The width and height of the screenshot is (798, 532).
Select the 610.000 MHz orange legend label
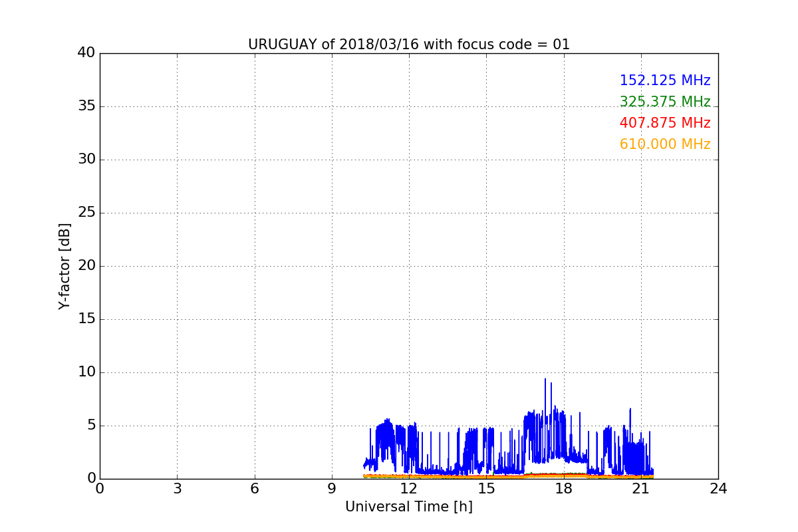tap(665, 144)
